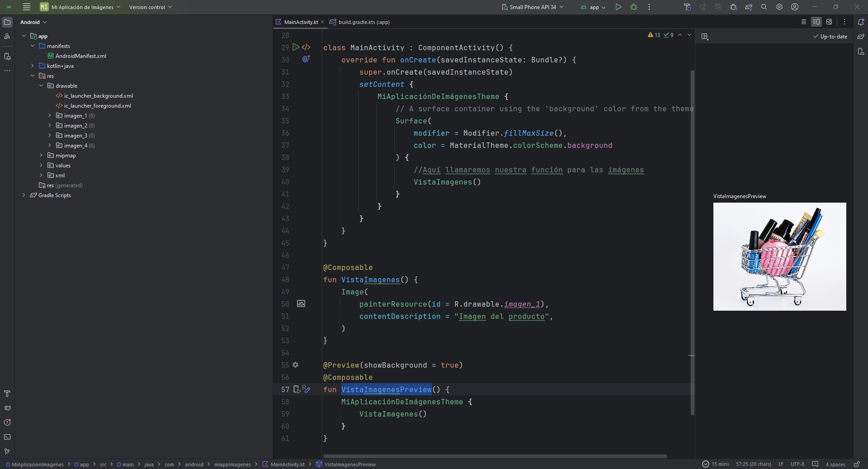
Task: Open the Terminal tool window
Action: coord(7,437)
